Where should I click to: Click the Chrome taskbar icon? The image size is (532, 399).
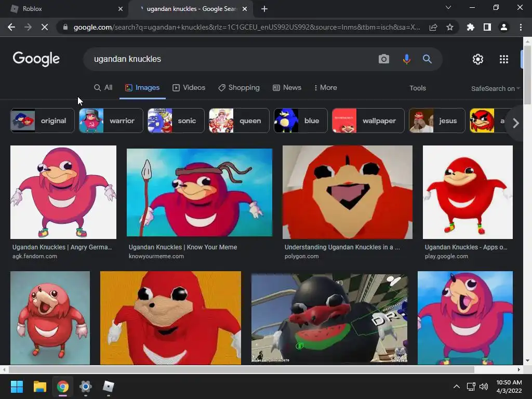pyautogui.click(x=63, y=387)
